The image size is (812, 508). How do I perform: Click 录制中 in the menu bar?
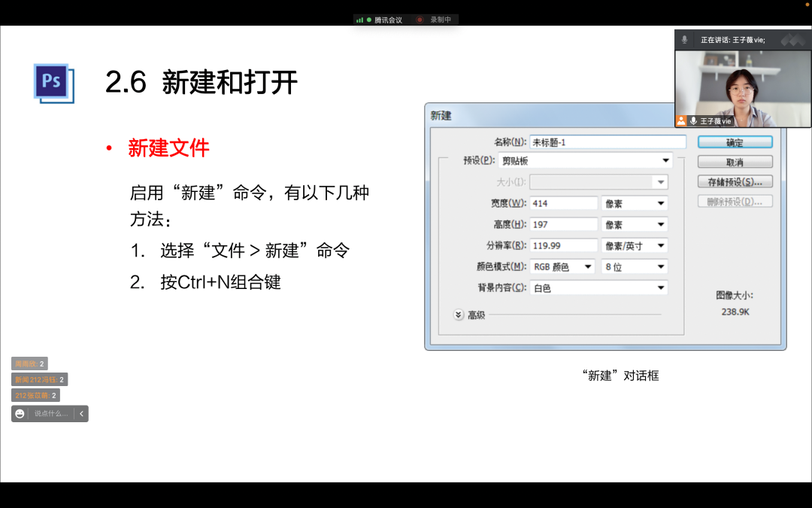(x=440, y=20)
